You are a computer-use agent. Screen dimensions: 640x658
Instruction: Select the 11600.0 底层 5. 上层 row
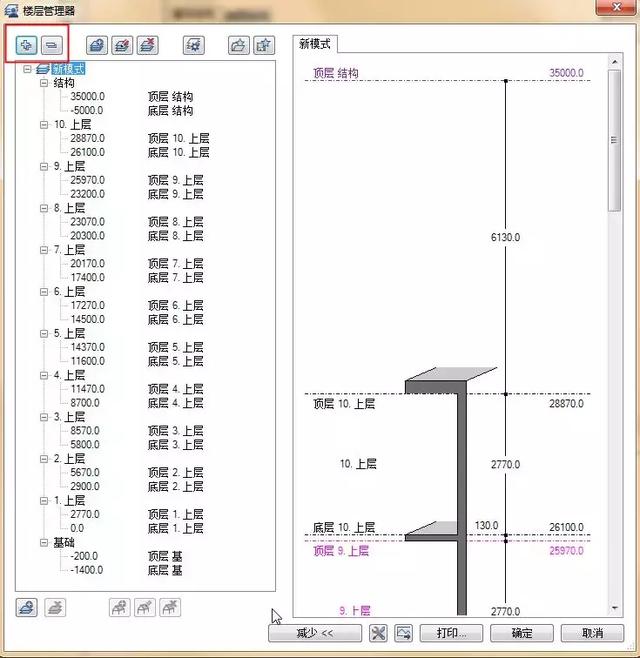click(x=137, y=361)
